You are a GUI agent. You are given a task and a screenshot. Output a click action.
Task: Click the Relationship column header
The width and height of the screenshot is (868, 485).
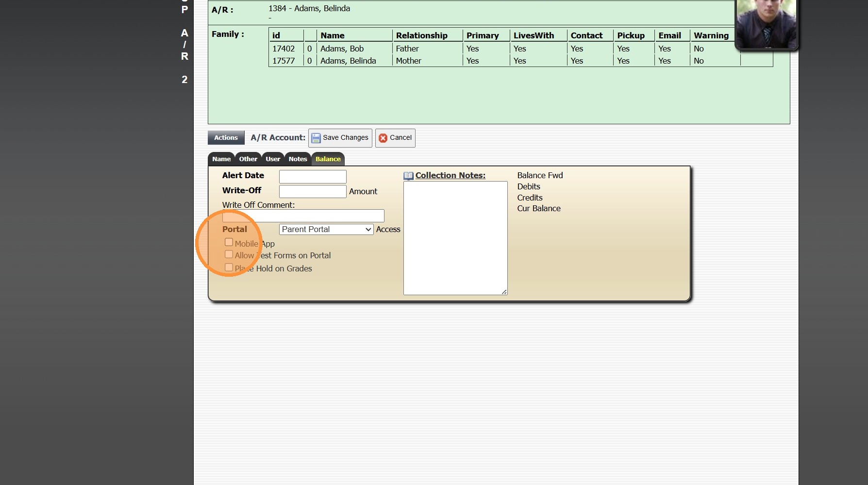[x=422, y=35]
